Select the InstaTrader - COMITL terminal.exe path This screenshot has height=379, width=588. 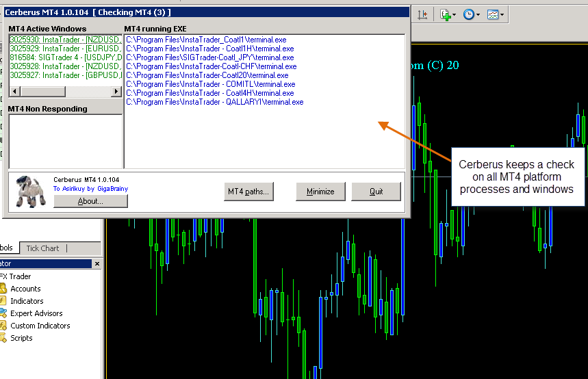(211, 84)
